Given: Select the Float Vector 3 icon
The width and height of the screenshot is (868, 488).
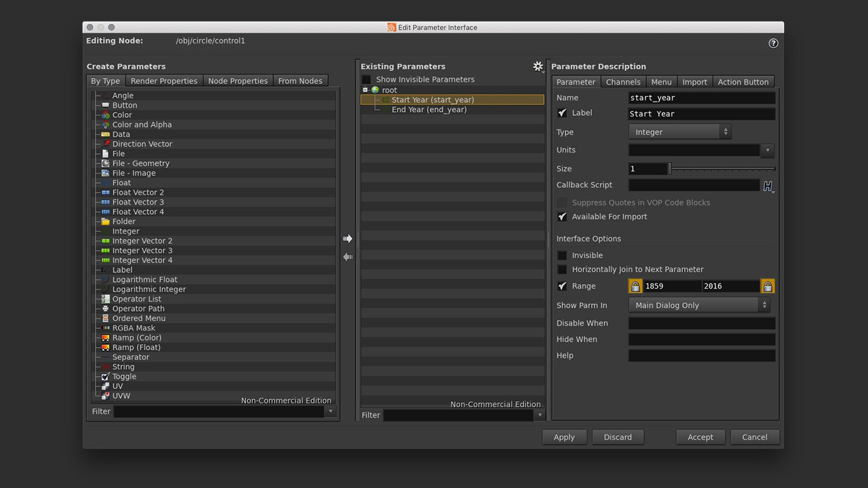Looking at the screenshot, I should (106, 202).
